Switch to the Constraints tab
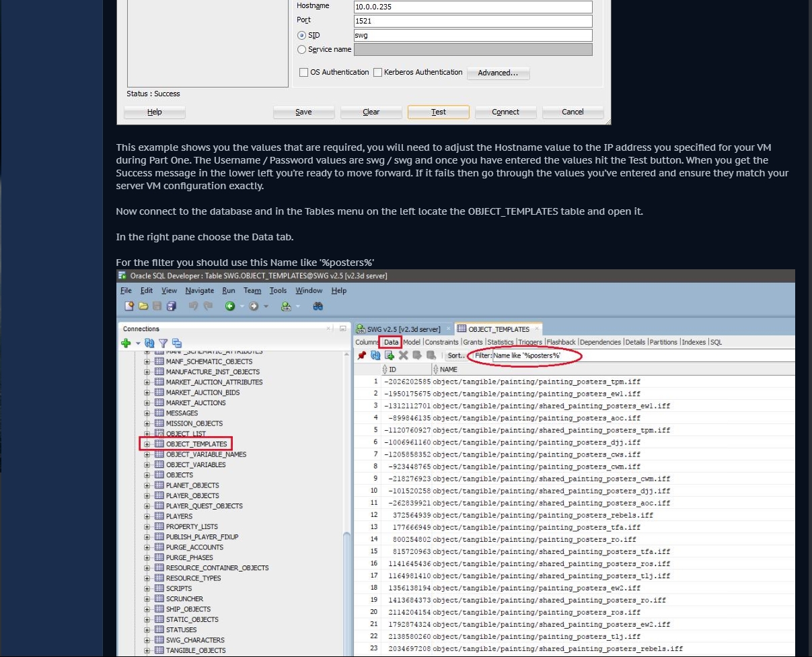The image size is (812, 657). 441,342
